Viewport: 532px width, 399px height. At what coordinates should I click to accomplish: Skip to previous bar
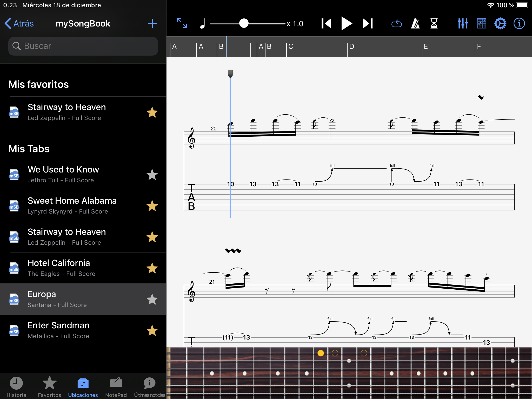pyautogui.click(x=326, y=24)
